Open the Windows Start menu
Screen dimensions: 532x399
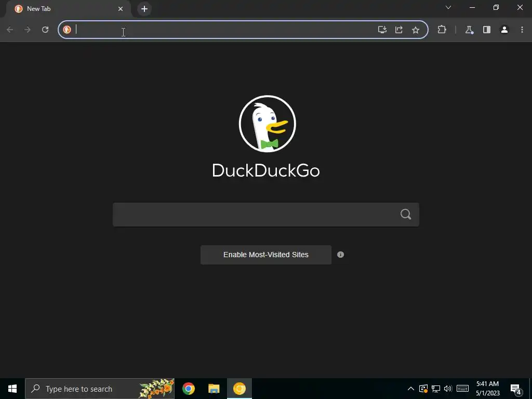(x=12, y=389)
